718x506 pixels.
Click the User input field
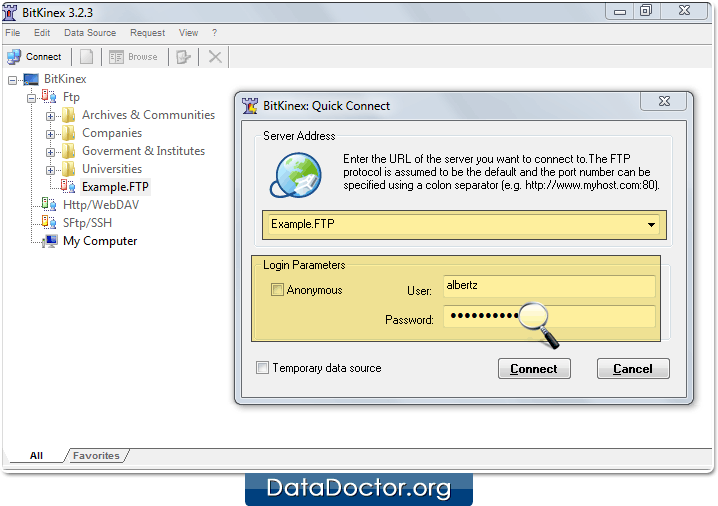coord(549,286)
